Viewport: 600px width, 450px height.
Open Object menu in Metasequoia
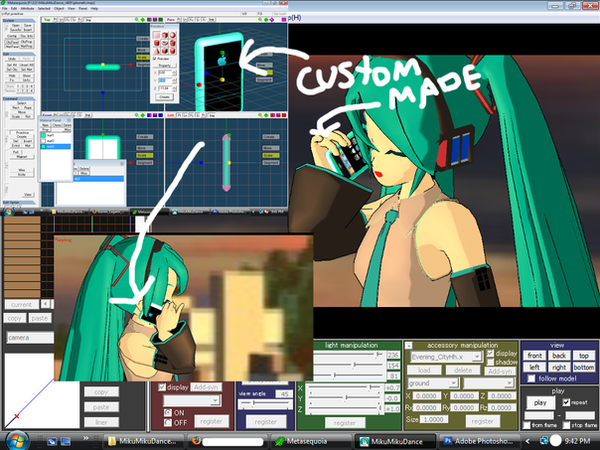click(59, 8)
